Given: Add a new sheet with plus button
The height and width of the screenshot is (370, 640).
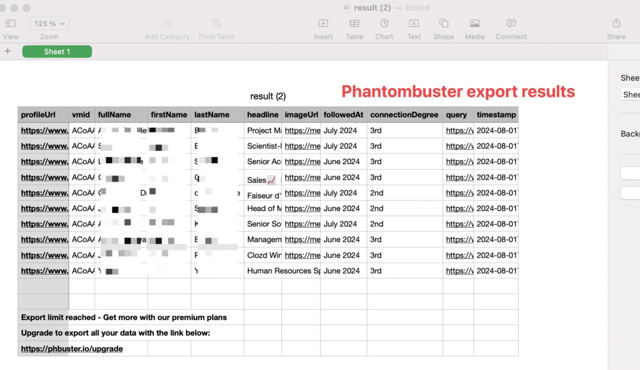Looking at the screenshot, I should click(x=7, y=51).
